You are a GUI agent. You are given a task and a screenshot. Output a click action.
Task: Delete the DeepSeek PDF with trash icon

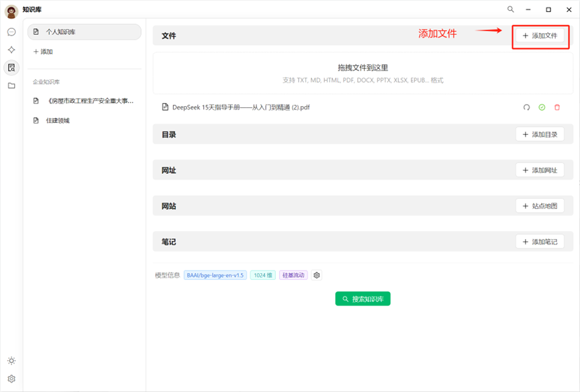(x=557, y=107)
